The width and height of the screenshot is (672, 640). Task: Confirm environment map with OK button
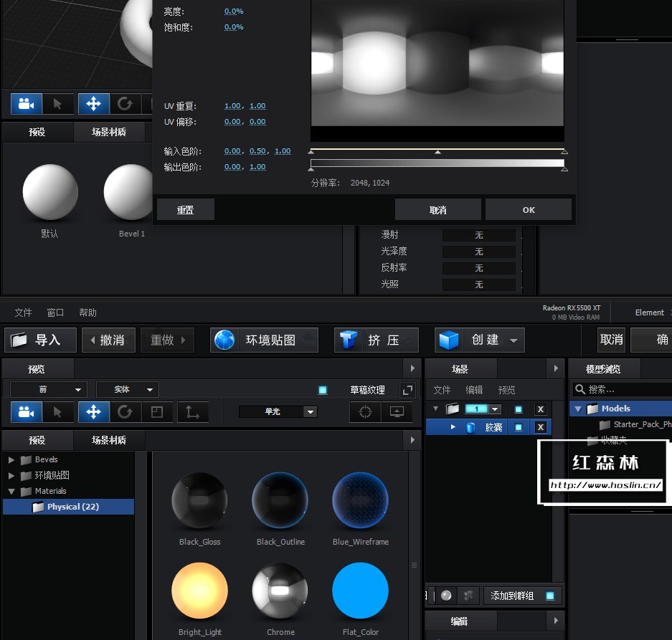(x=529, y=209)
